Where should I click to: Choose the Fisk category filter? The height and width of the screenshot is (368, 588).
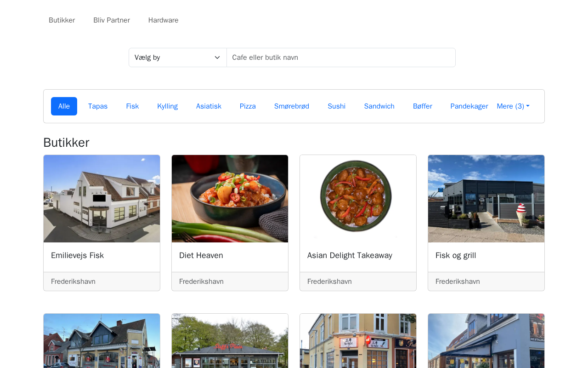pos(132,106)
